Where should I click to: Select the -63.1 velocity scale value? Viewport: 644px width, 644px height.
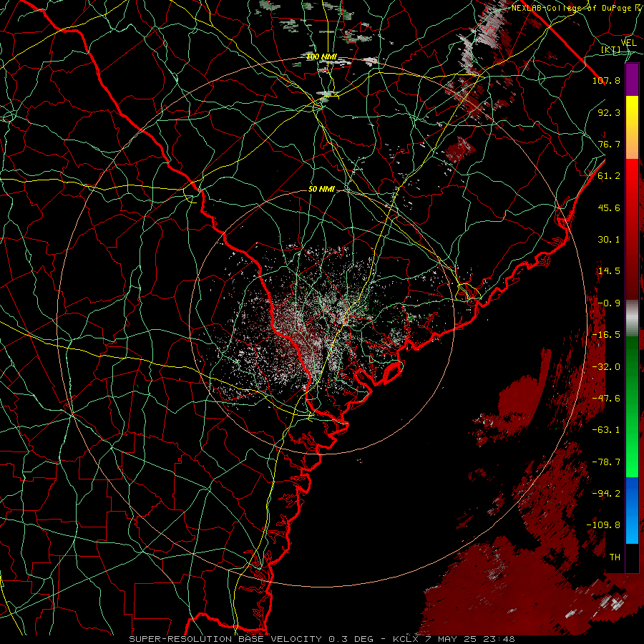[606, 430]
